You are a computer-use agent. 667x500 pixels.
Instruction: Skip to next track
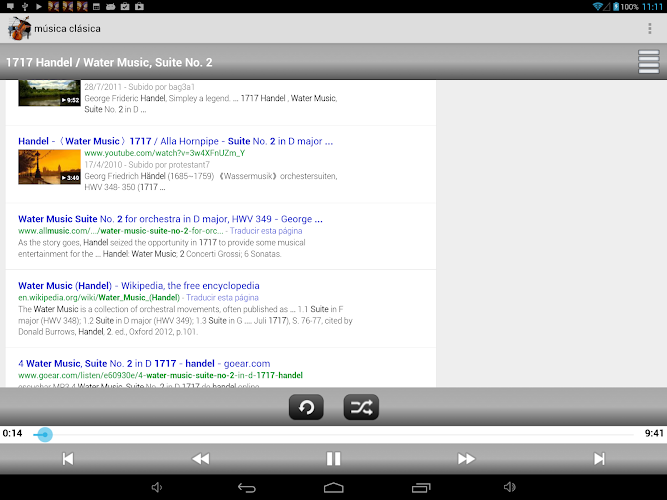click(x=599, y=459)
